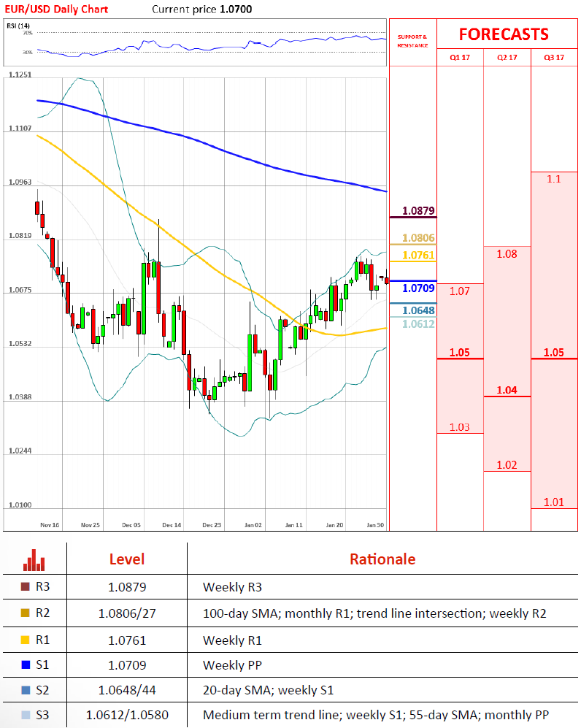
Task: Select the R3 dark red color swatch
Action: (26, 587)
